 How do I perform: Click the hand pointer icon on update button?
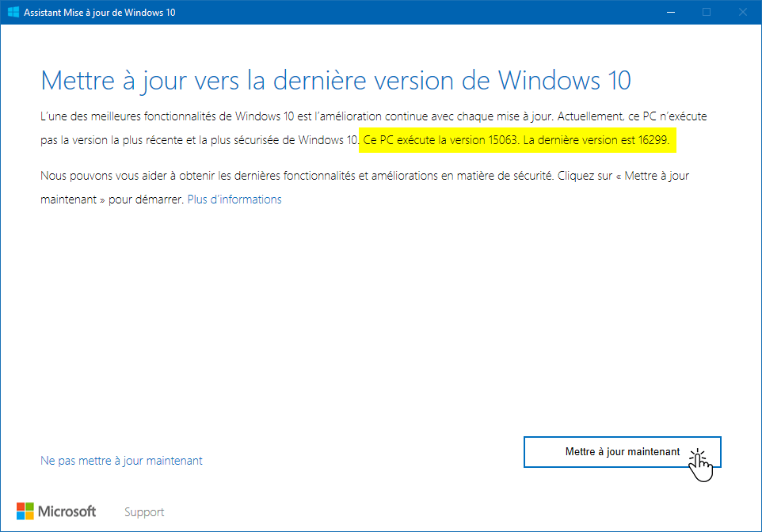click(700, 465)
